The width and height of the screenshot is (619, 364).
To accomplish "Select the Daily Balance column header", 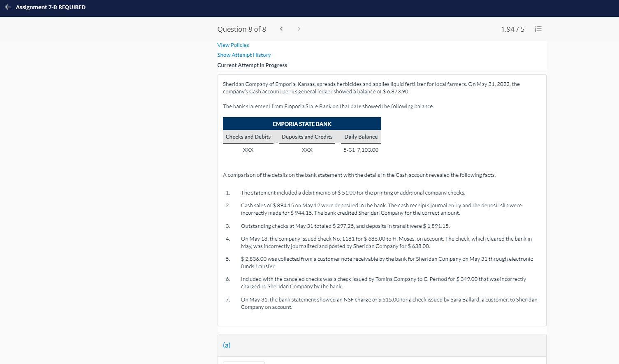I will pos(361,137).
